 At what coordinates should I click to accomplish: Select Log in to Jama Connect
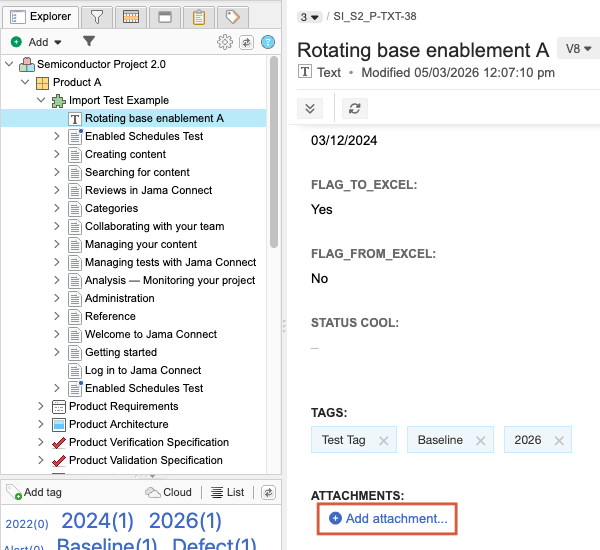click(x=143, y=370)
